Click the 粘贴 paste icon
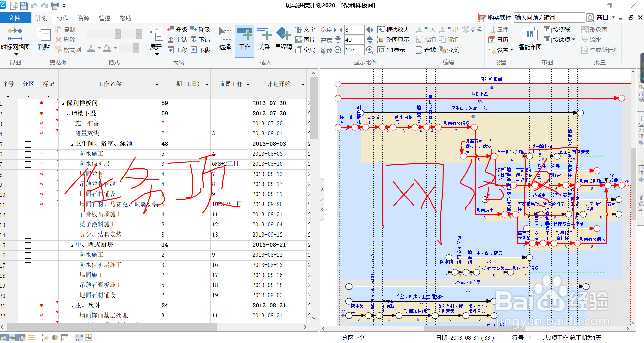Image resolution: width=644 pixels, height=343 pixels. [44, 39]
